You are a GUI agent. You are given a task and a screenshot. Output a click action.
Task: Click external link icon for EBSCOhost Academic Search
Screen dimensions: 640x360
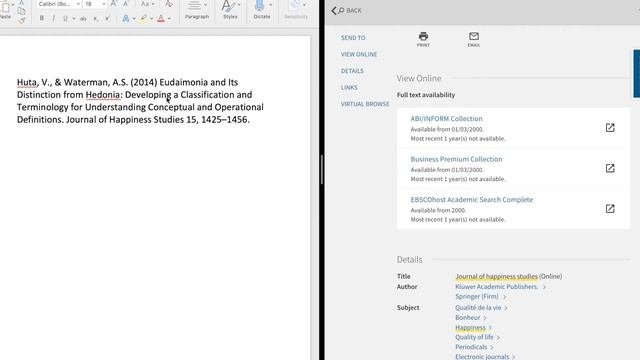click(x=610, y=209)
